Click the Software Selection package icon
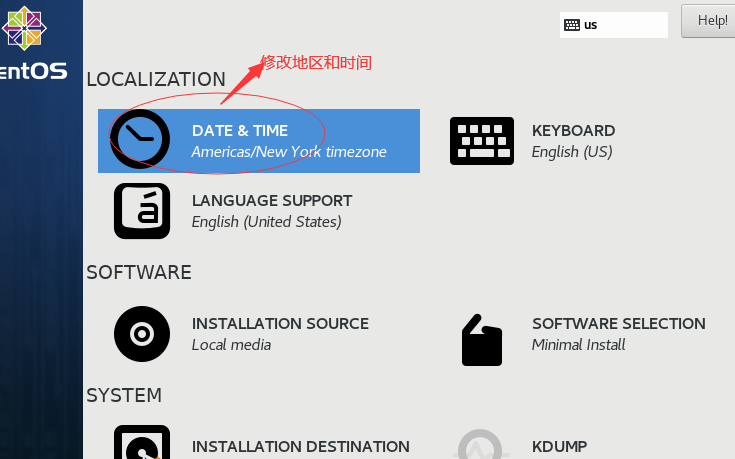Viewport: 735px width, 459px height. click(x=482, y=340)
